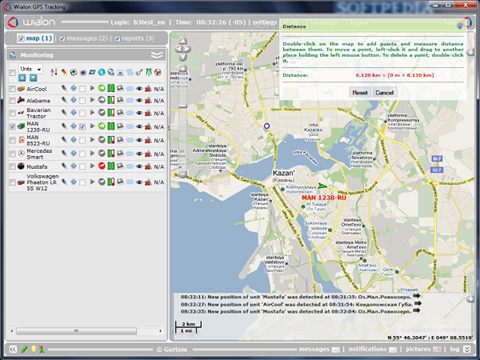Click the pencil icon in Monitoring header row
Screen dimensions: 480x360
(x=64, y=72)
